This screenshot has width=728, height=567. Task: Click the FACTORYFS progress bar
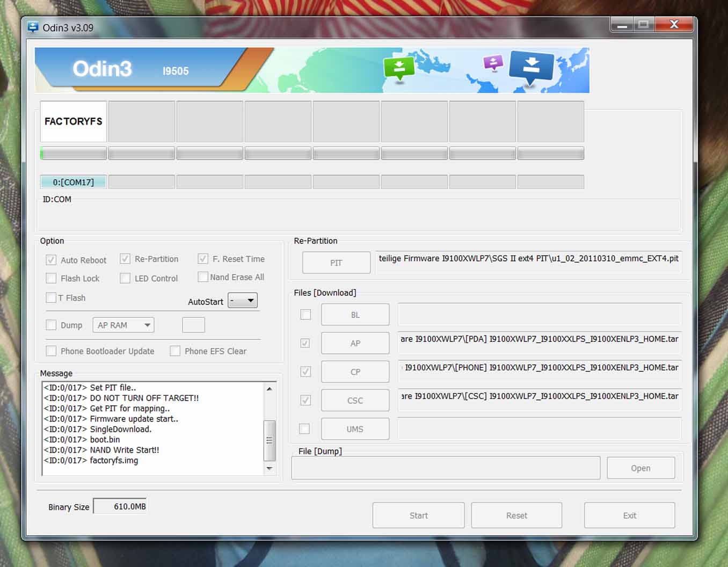point(74,154)
